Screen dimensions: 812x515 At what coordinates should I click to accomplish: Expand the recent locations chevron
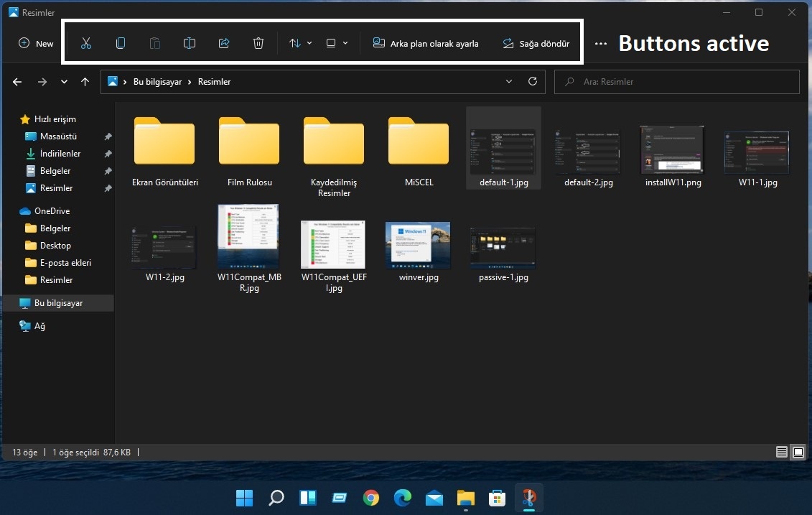(65, 82)
